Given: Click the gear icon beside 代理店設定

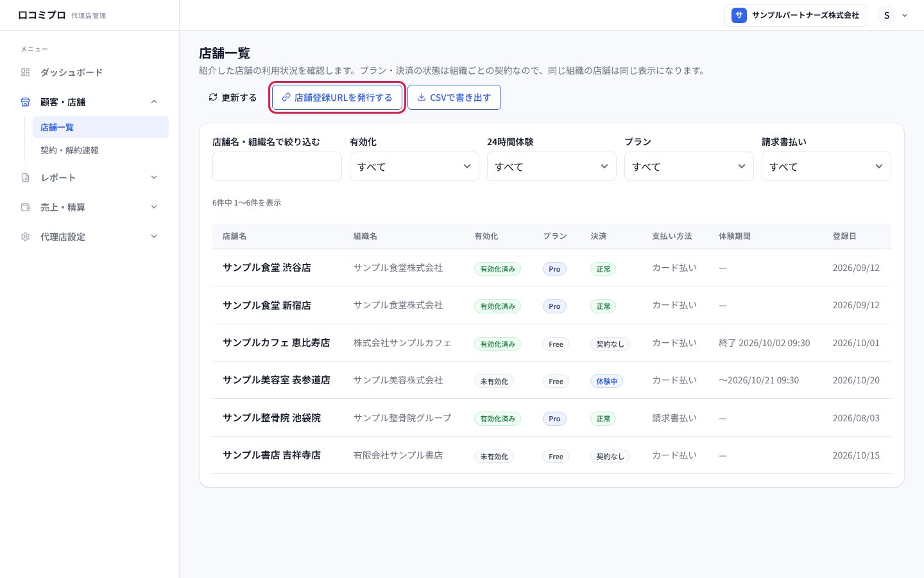Looking at the screenshot, I should click(x=26, y=237).
